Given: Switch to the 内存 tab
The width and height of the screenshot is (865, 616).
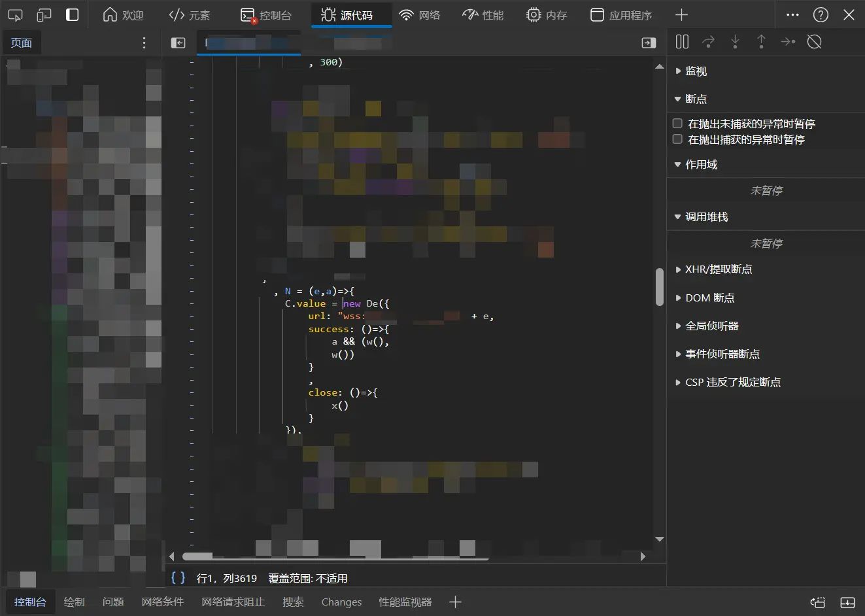Looking at the screenshot, I should pos(547,15).
